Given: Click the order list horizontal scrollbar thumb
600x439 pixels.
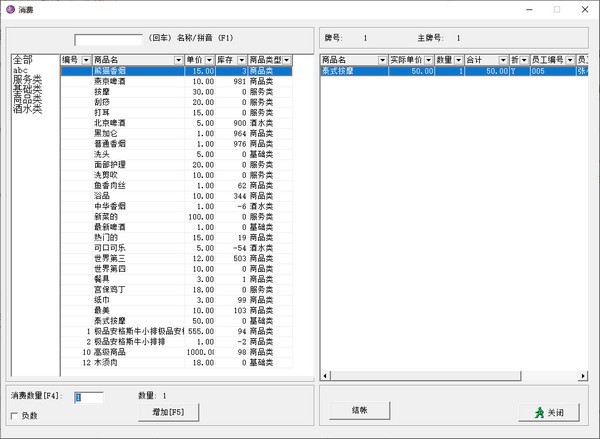Looking at the screenshot, I should (x=426, y=376).
